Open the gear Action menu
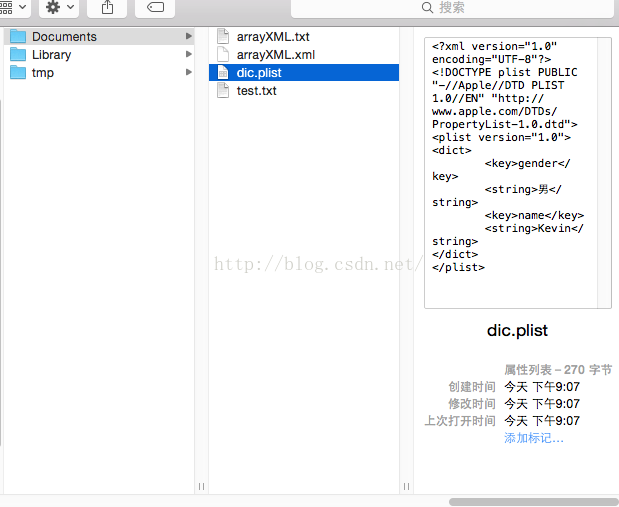The height and width of the screenshot is (507, 619). 59,7
